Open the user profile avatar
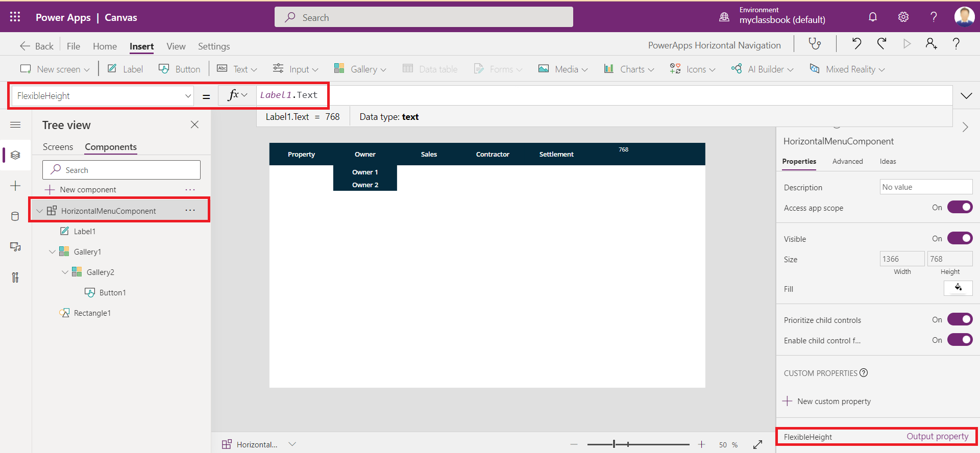The width and height of the screenshot is (980, 453). tap(964, 17)
